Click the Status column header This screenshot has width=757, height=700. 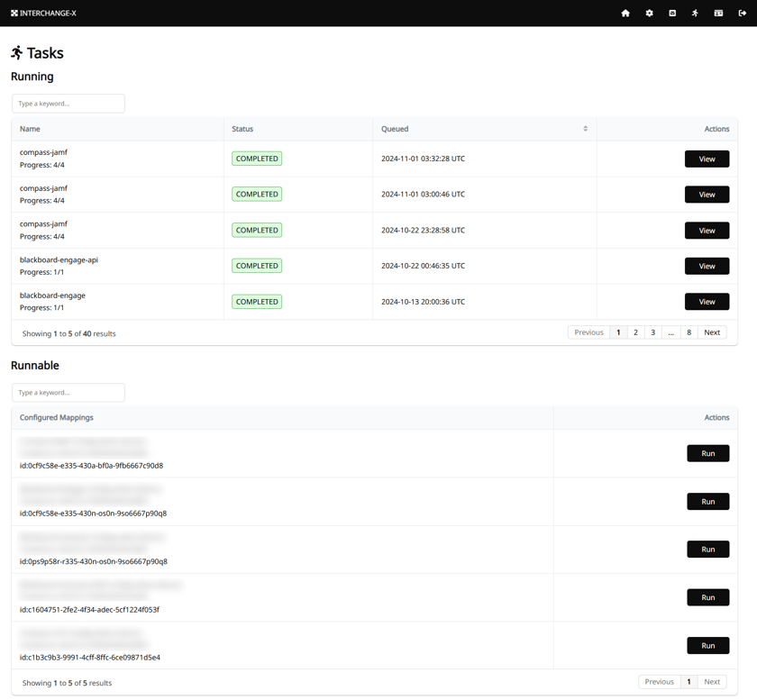242,129
